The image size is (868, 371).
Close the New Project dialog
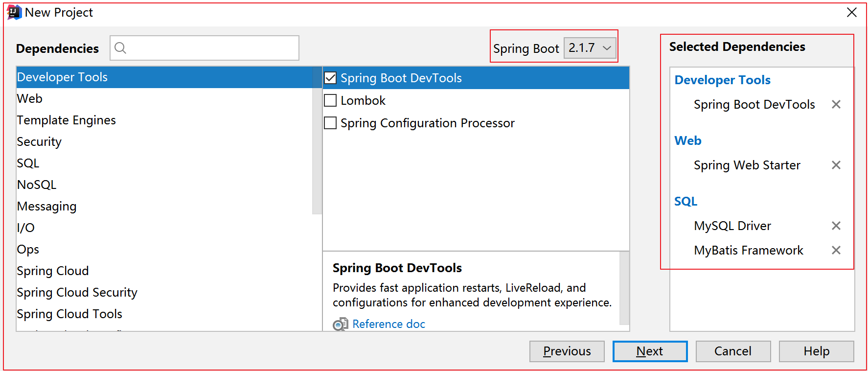[x=852, y=12]
